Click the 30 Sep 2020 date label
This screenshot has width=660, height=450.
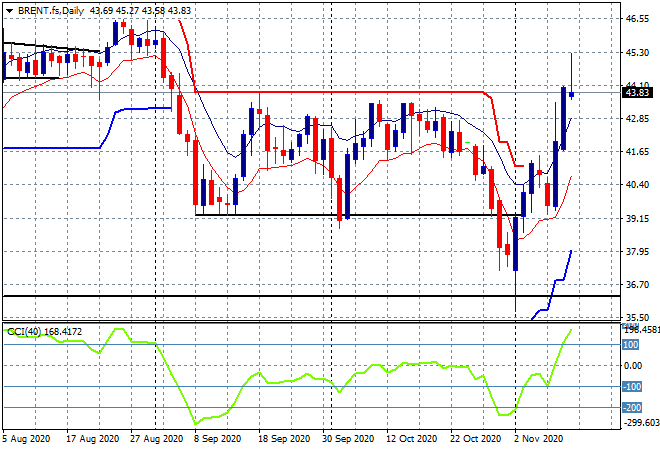click(x=348, y=439)
